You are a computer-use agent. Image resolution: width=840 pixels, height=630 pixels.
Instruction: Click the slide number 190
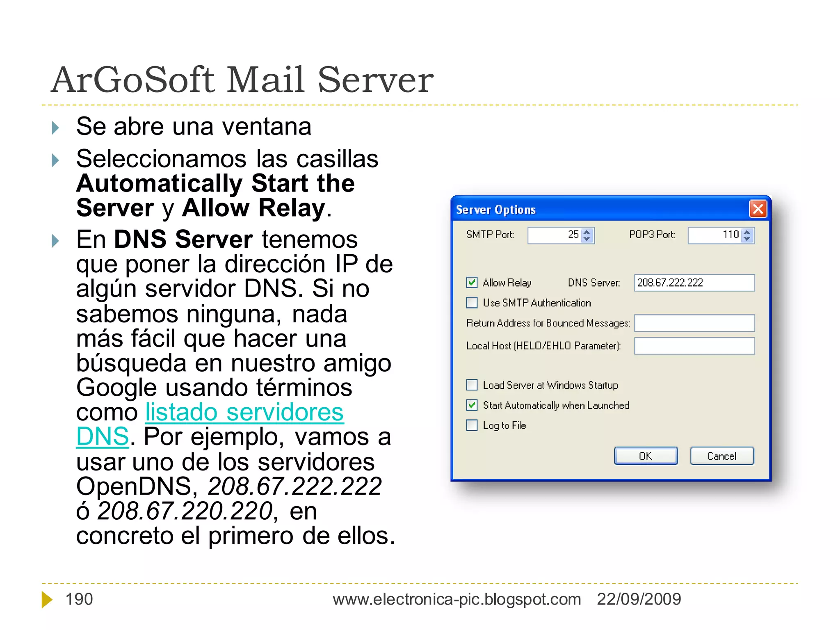coord(79,599)
